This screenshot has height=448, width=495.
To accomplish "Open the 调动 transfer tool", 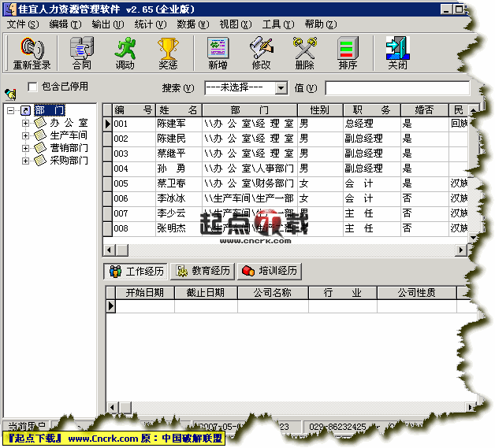I will tap(125, 53).
